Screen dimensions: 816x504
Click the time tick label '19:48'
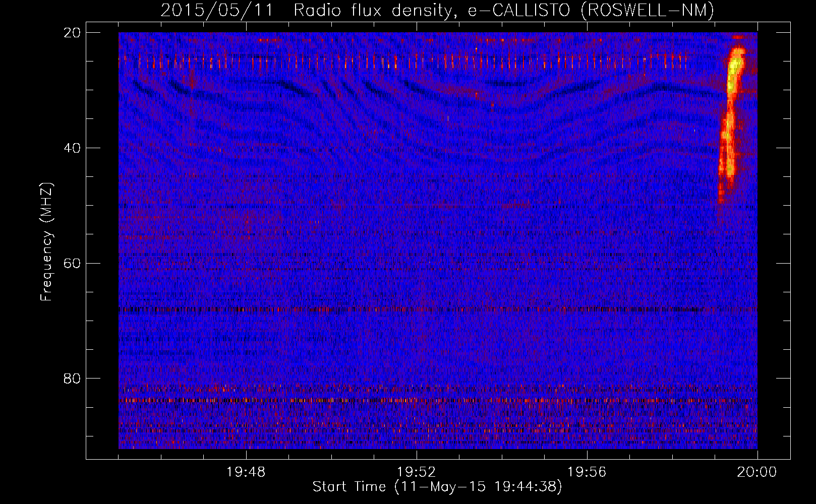(x=246, y=472)
